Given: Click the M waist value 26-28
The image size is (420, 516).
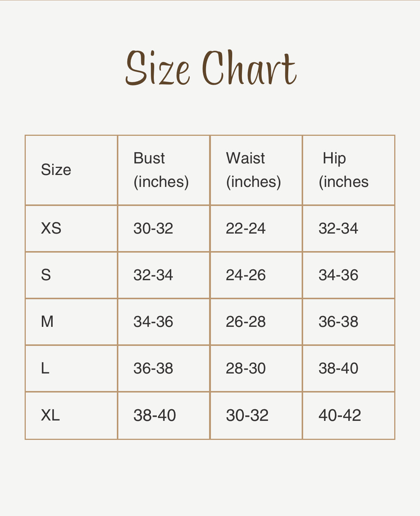Looking at the screenshot, I should [x=246, y=322].
